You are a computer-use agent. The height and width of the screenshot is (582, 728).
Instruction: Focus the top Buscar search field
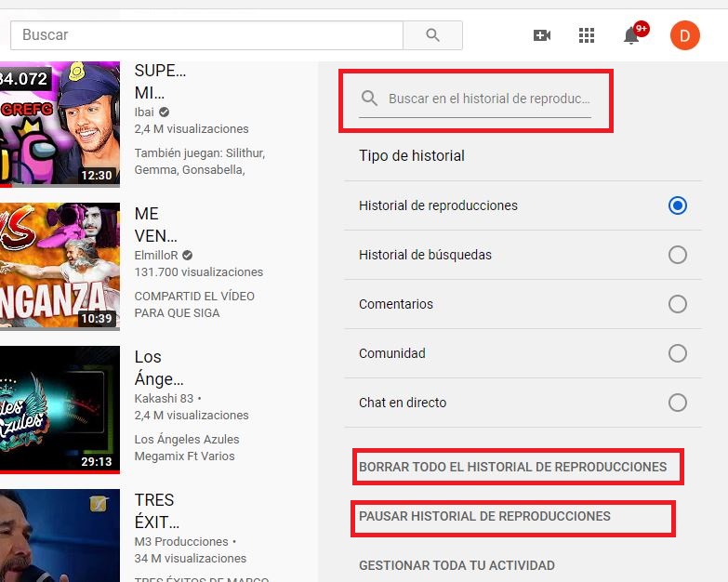[205, 35]
